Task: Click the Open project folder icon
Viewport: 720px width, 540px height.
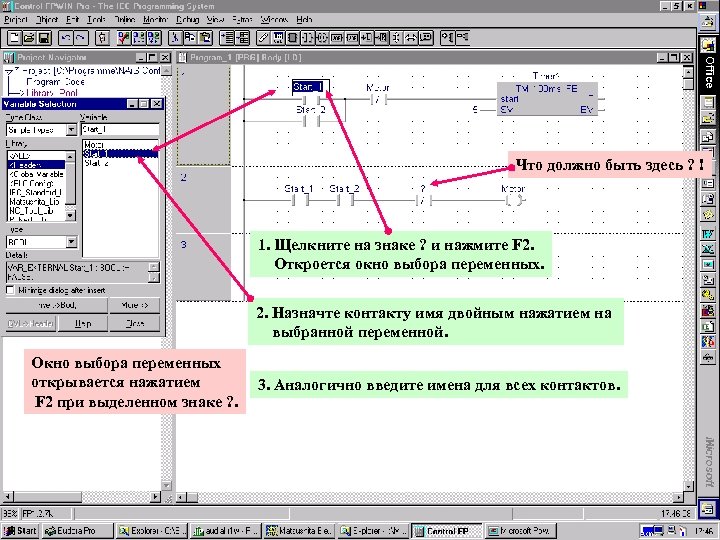Action: pyautogui.click(x=29, y=38)
